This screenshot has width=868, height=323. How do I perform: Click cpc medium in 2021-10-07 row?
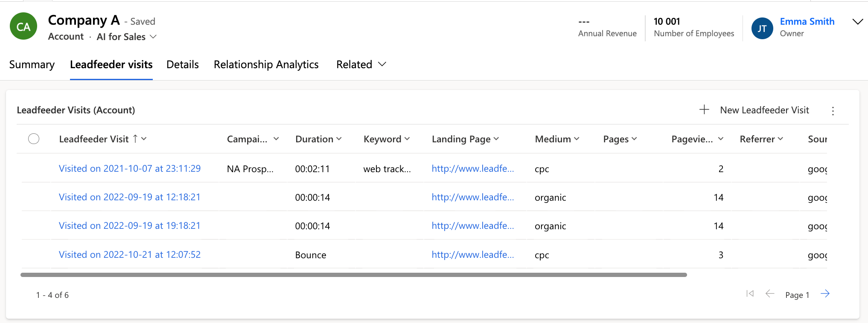tap(542, 169)
